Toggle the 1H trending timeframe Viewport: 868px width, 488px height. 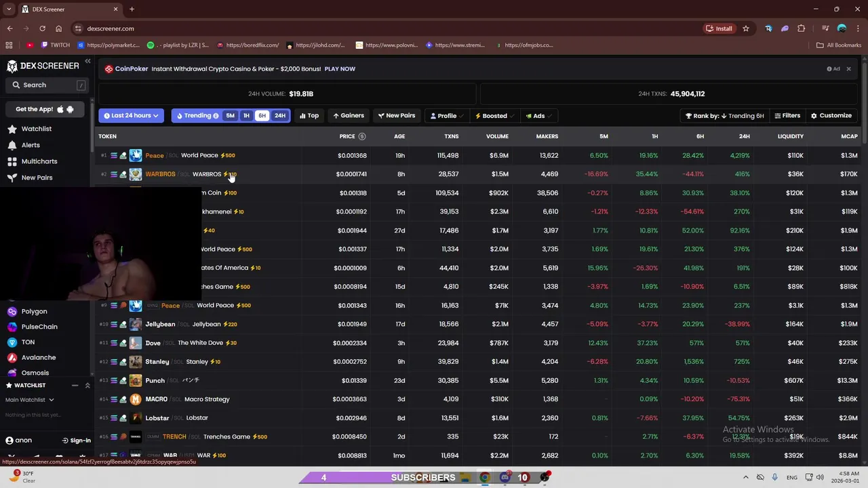click(246, 116)
